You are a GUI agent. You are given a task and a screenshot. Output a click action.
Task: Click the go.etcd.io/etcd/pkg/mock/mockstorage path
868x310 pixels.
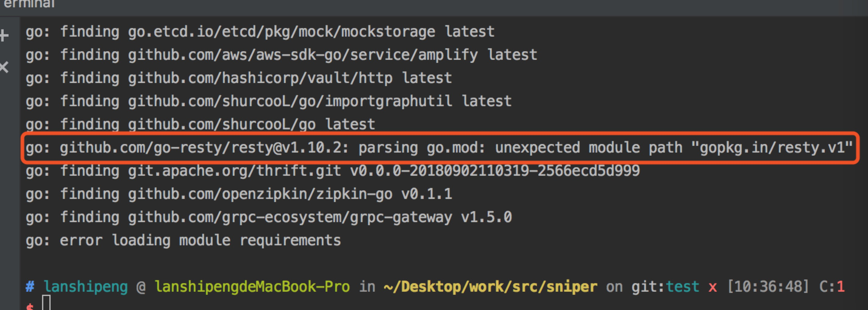(281, 32)
